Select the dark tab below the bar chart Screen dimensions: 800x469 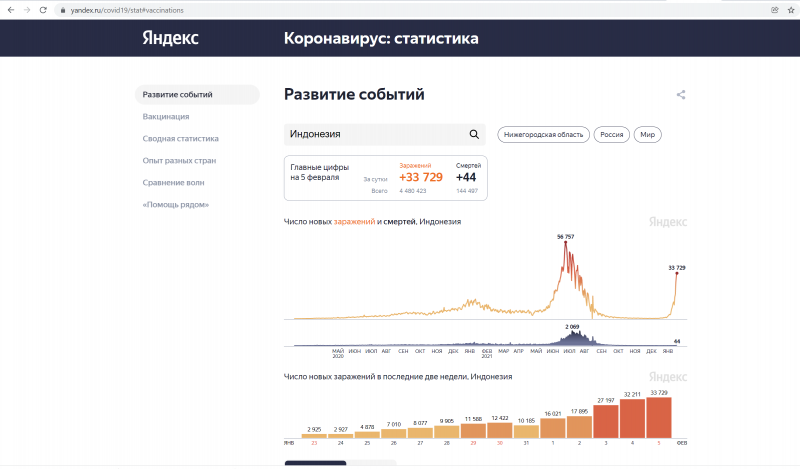(x=315, y=463)
